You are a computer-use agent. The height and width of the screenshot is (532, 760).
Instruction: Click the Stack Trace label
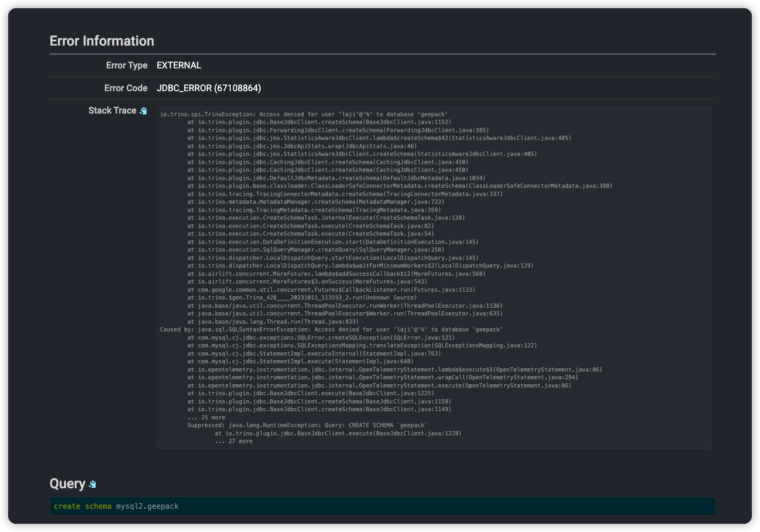[x=112, y=110]
